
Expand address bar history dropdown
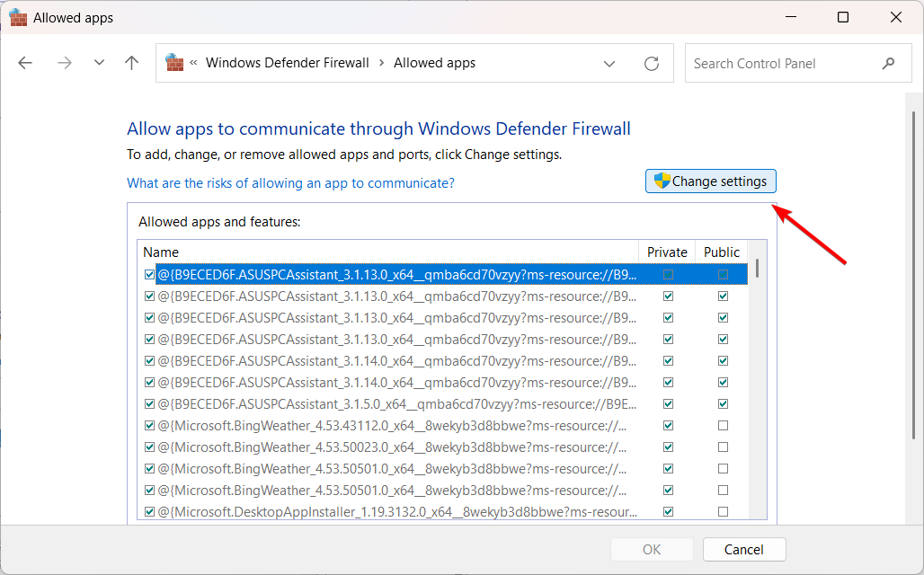609,64
